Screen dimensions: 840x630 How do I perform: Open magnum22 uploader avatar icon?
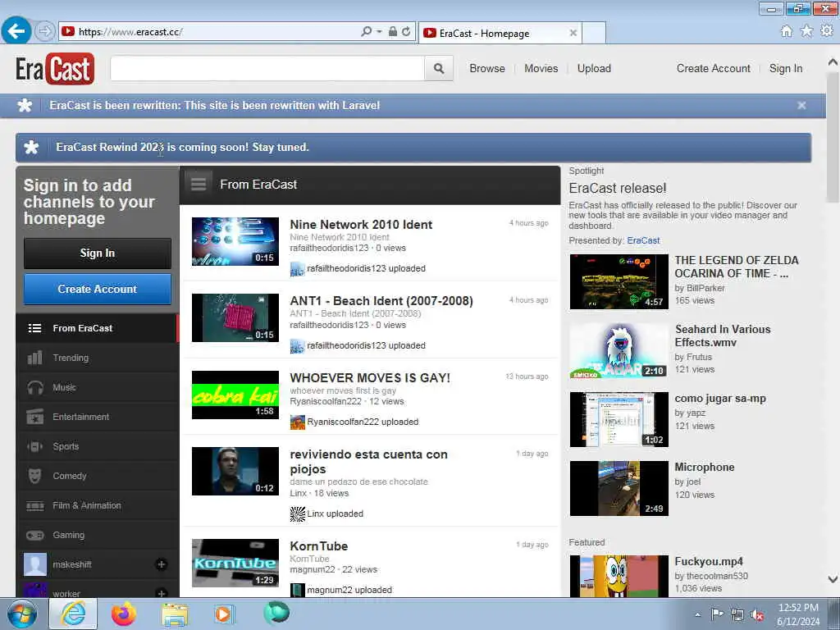click(297, 590)
